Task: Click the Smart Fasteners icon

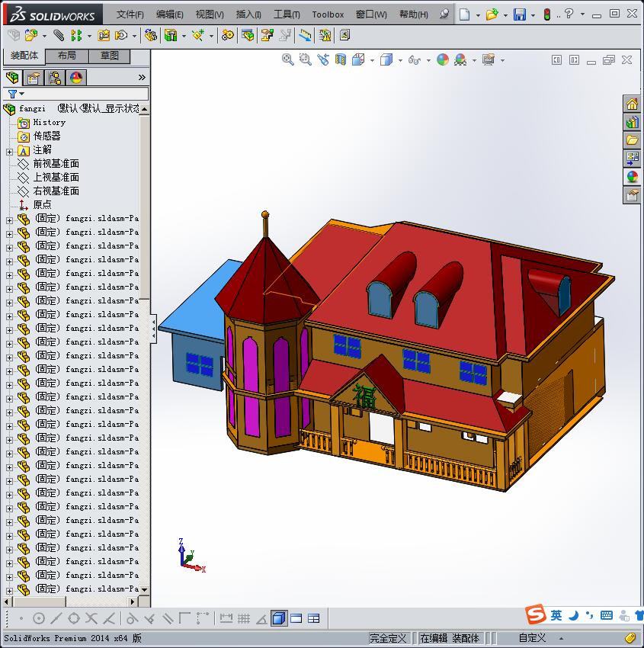Action: pos(104,36)
